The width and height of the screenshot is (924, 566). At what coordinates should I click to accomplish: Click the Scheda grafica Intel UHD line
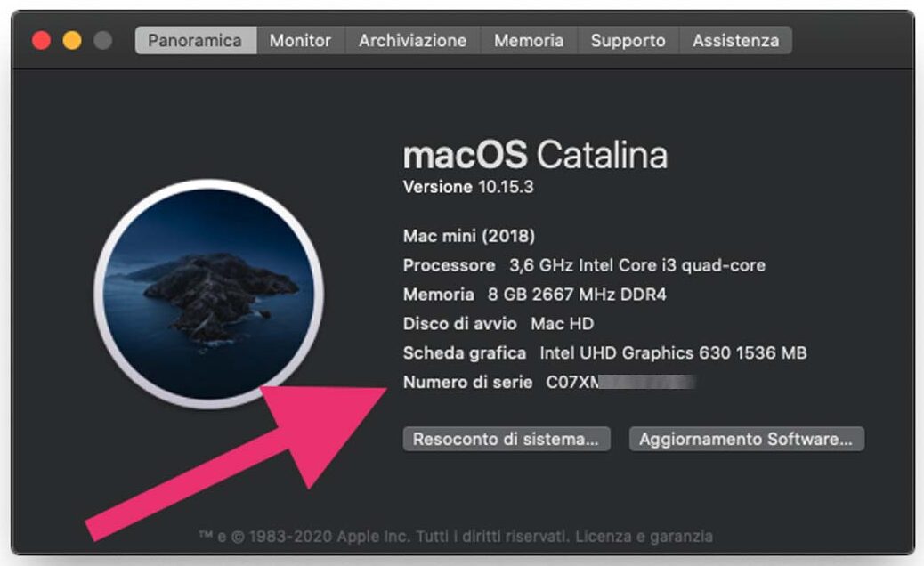(604, 353)
